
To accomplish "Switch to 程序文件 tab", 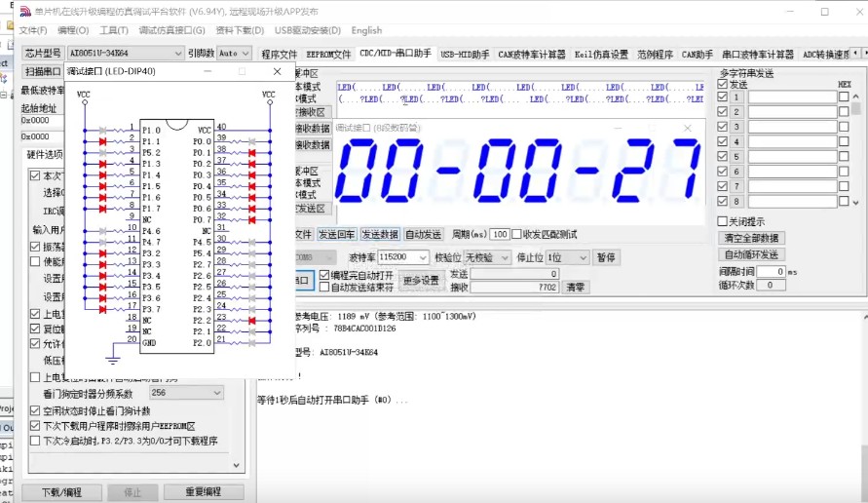I will [x=279, y=55].
